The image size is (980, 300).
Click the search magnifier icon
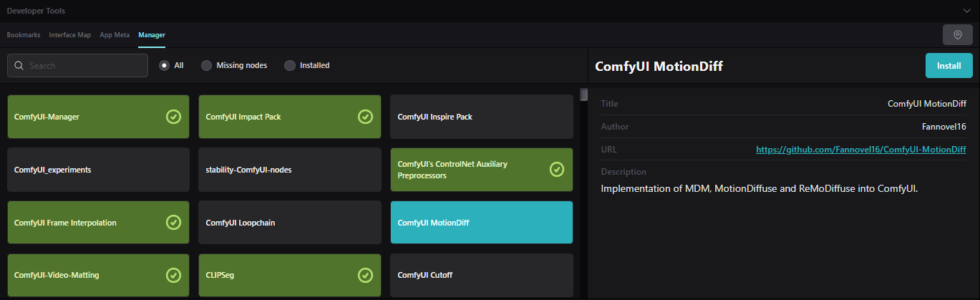19,65
